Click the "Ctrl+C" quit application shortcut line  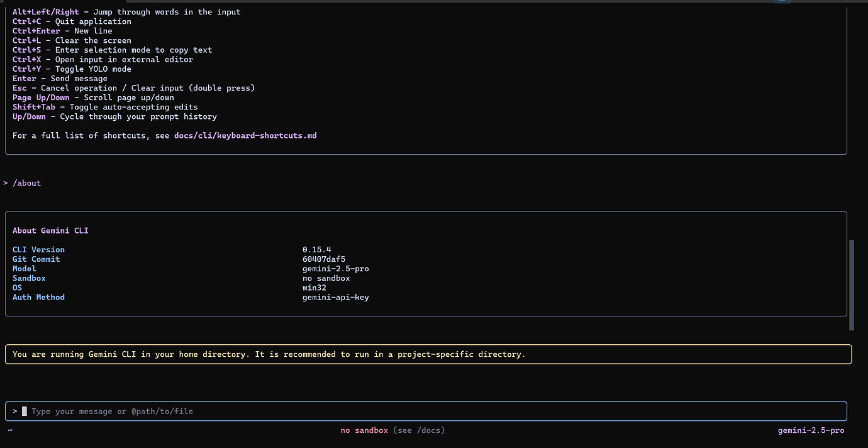point(72,21)
